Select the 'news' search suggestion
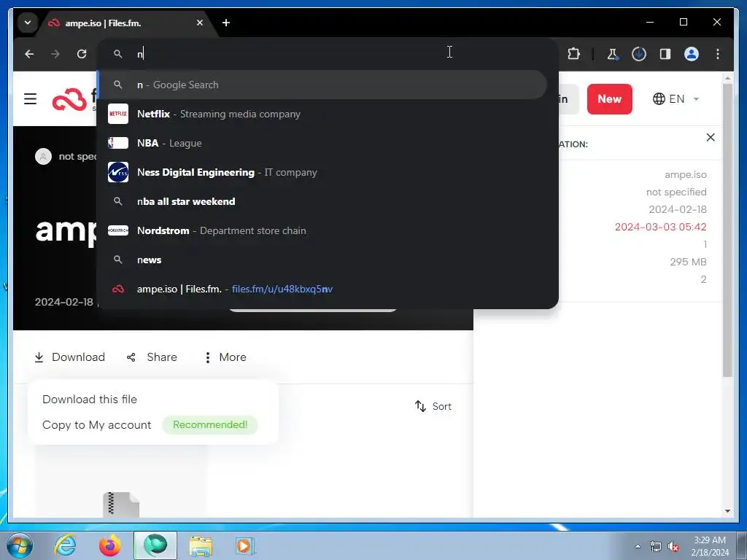 pyautogui.click(x=322, y=260)
